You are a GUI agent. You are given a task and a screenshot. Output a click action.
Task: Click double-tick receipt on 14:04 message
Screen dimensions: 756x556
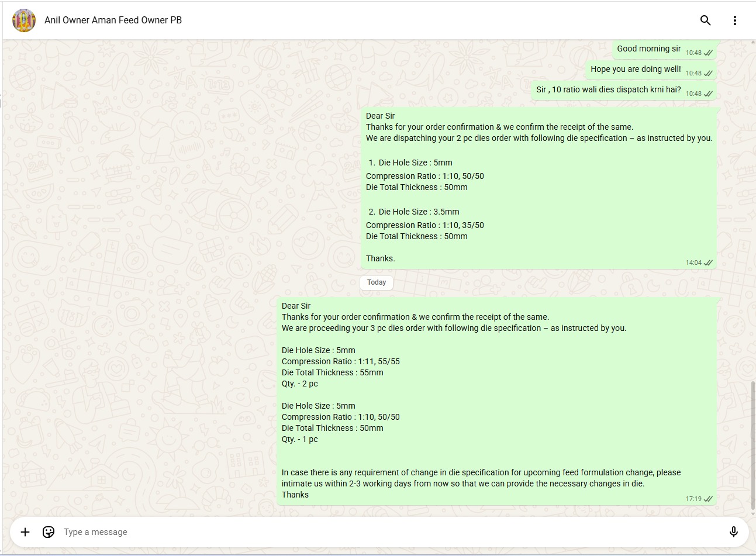(708, 263)
